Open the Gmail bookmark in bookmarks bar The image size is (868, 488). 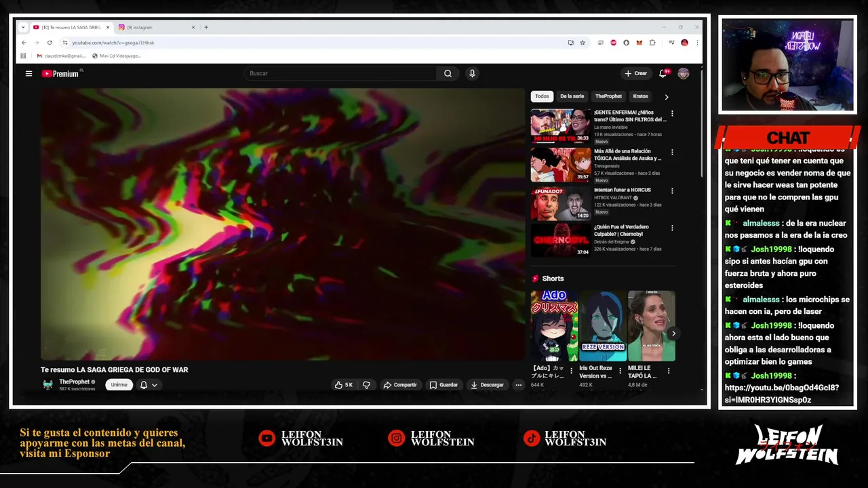61,56
